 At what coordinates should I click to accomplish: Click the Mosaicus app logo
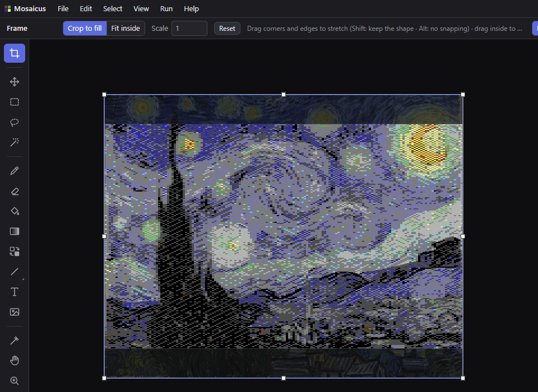coord(7,8)
